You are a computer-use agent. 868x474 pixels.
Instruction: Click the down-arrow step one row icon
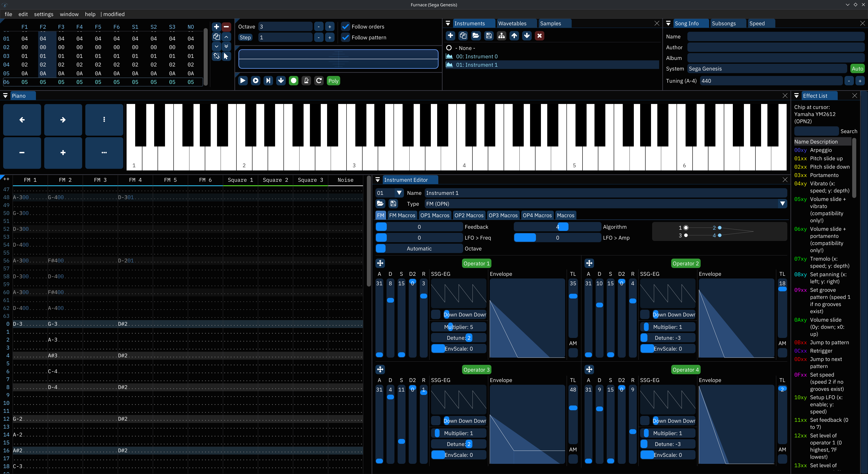pos(281,80)
